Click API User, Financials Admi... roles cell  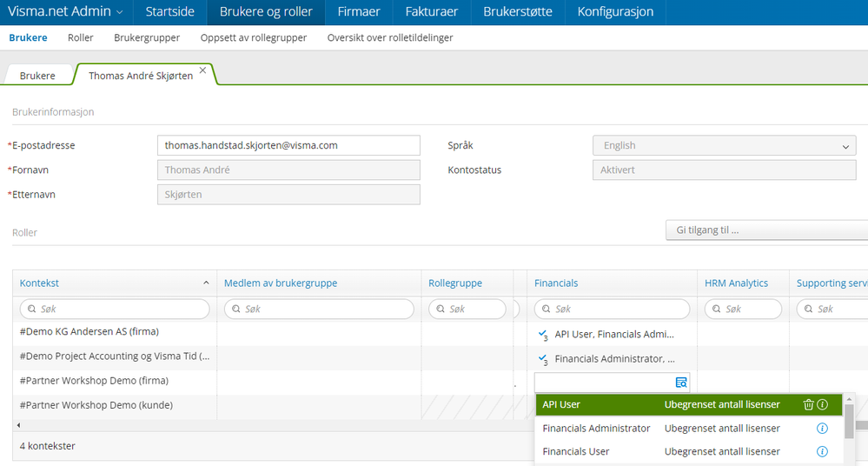[612, 335]
